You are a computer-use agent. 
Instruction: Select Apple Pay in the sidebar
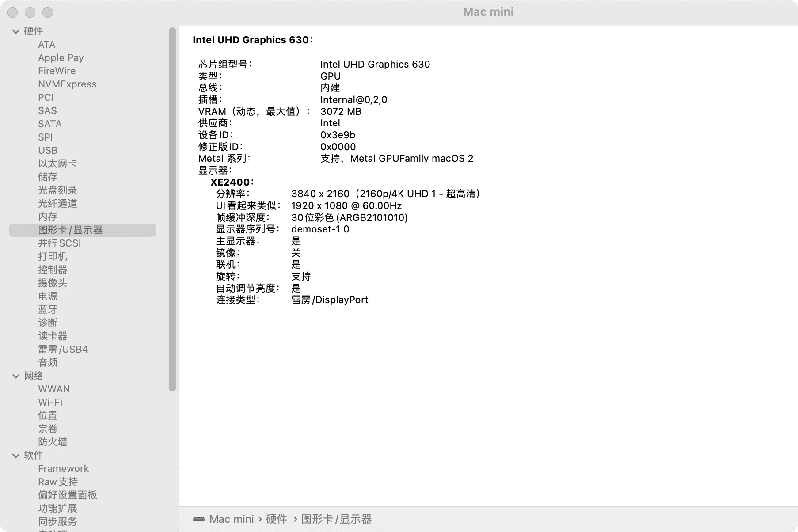[x=61, y=58]
